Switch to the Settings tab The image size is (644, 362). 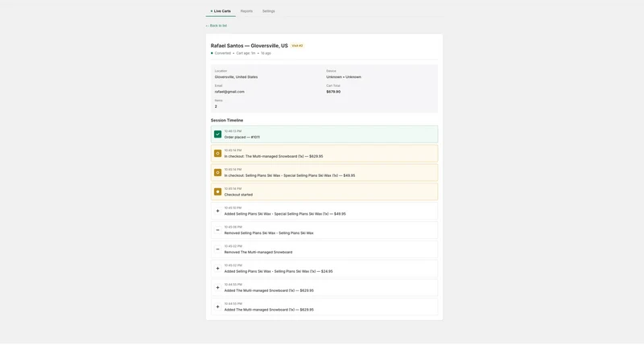click(x=269, y=11)
